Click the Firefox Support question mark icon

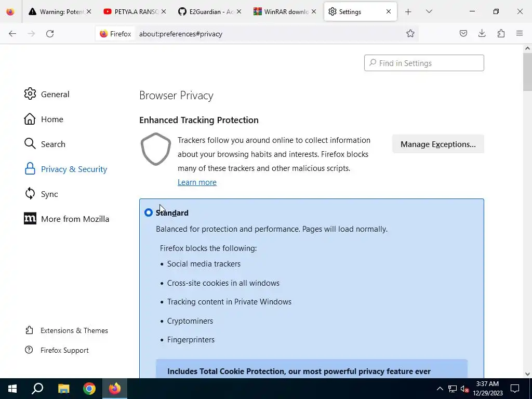point(29,350)
